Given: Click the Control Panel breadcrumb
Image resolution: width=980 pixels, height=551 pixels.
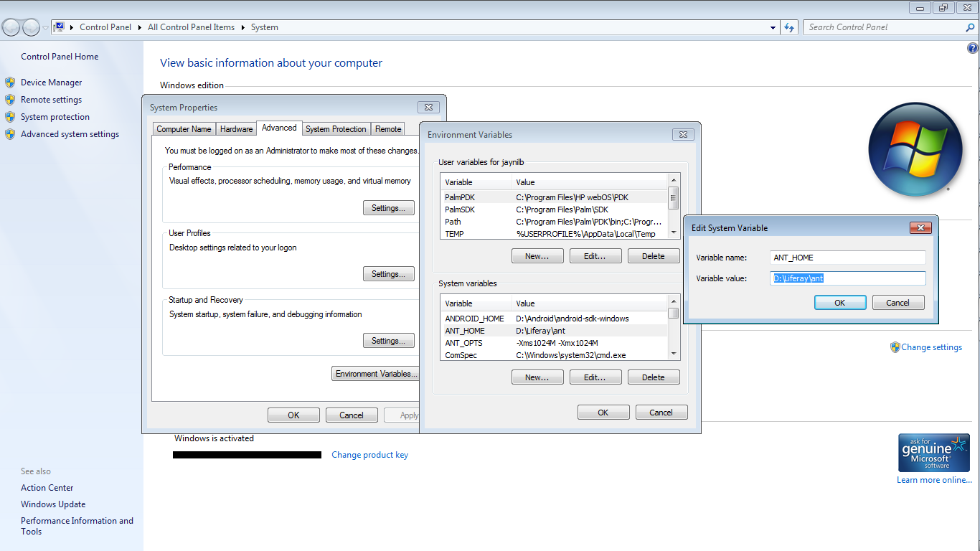Looking at the screenshot, I should coord(105,27).
